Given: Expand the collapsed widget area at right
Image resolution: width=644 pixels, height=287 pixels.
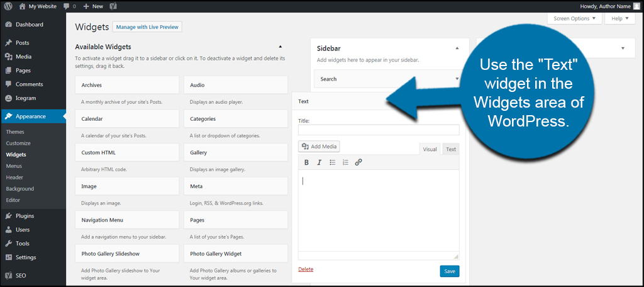Looking at the screenshot, I should coord(623,48).
